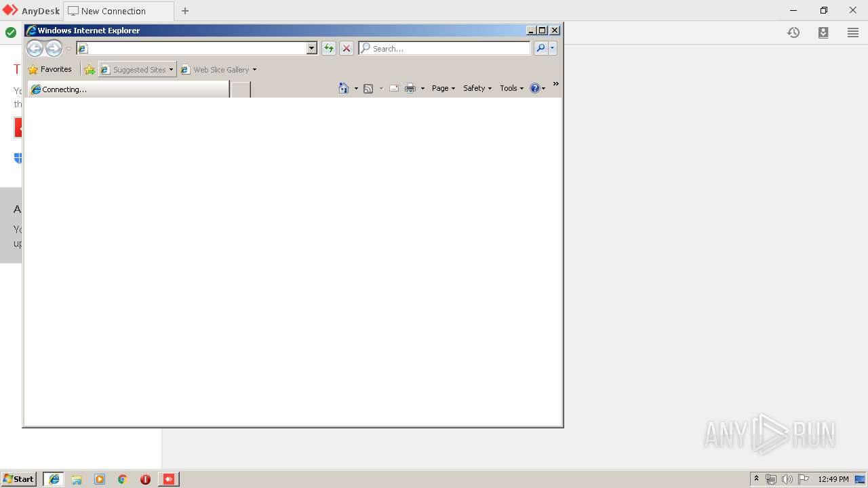Open the Favorites star button
868x488 pixels.
[x=50, y=69]
